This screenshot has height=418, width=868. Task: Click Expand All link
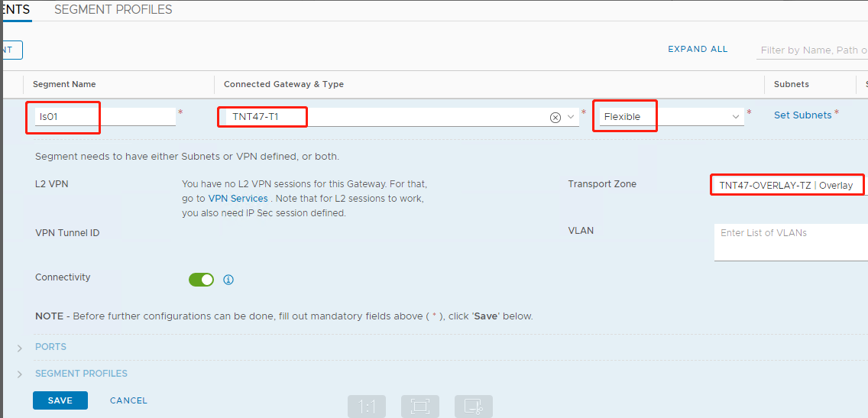pos(698,49)
